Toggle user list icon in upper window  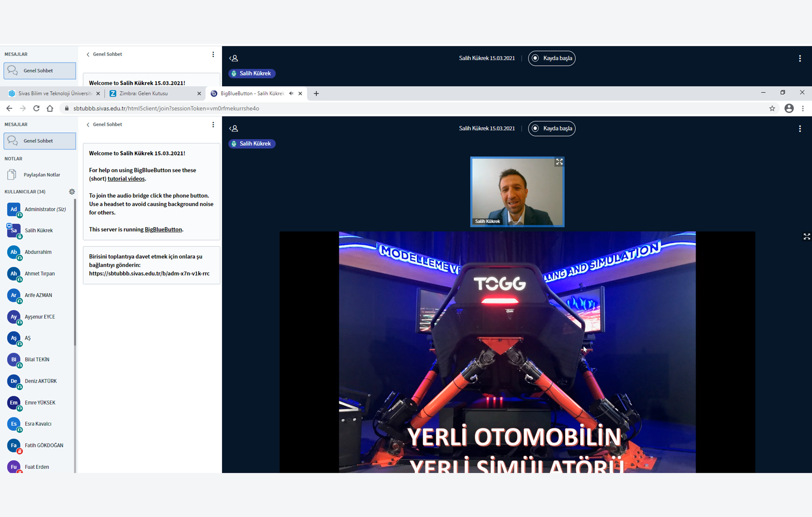[234, 58]
